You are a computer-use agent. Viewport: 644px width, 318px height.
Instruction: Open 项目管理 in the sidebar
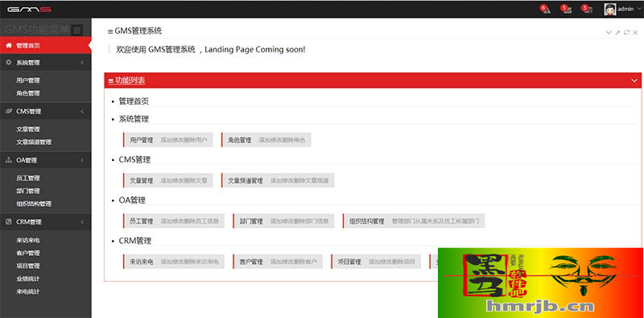click(x=28, y=266)
